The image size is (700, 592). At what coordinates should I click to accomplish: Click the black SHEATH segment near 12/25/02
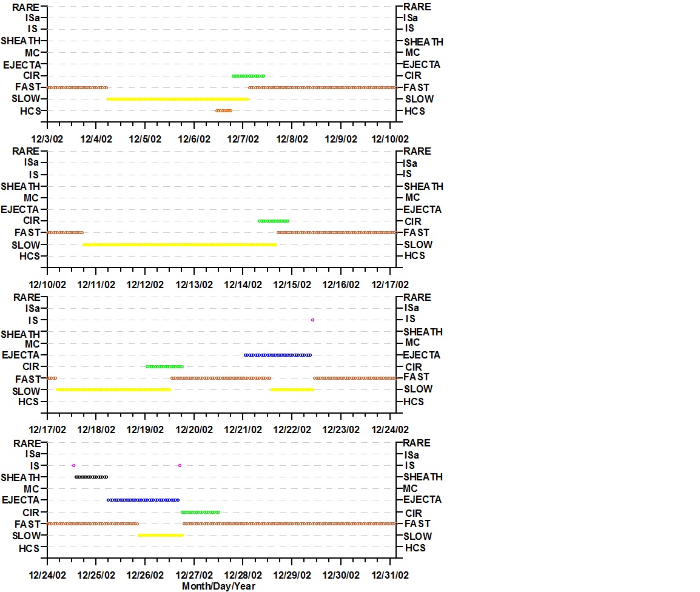[x=91, y=477]
